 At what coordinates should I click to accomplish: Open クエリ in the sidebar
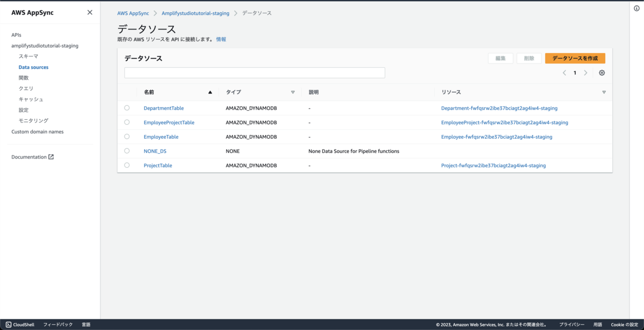(26, 88)
